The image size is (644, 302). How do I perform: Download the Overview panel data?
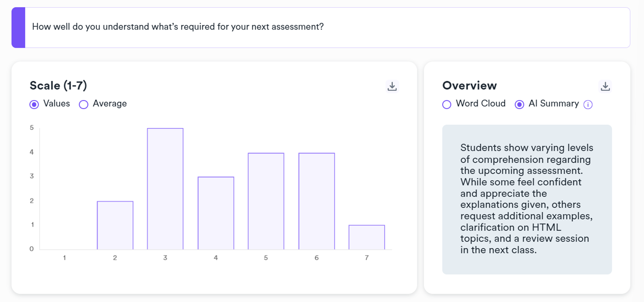pyautogui.click(x=605, y=86)
